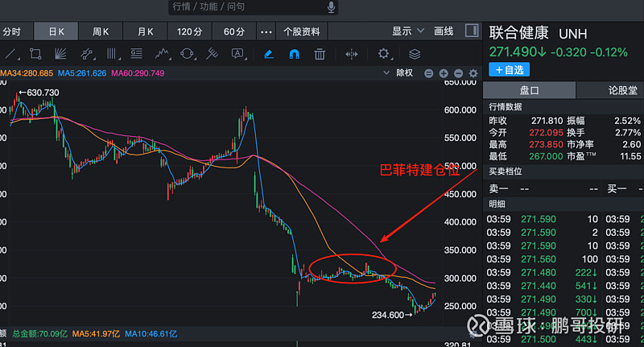
Task: Click the trash can to delete drawings
Action: pos(320,54)
